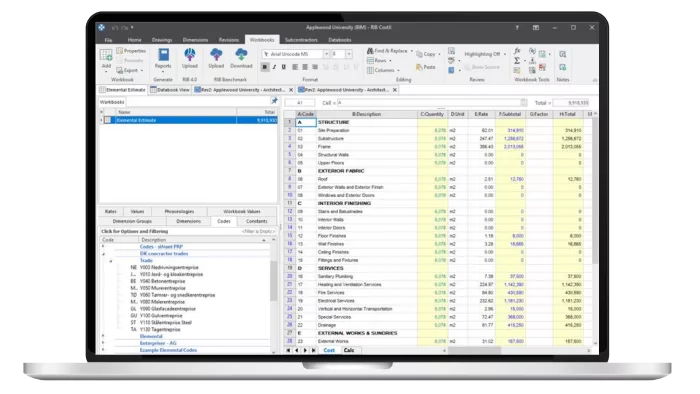Click the Copy button
Screen dimensions: 700x394
[x=428, y=54]
